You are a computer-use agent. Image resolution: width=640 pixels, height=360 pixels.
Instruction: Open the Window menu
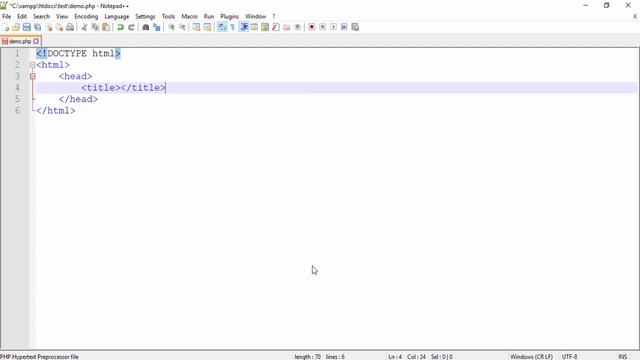point(256,16)
